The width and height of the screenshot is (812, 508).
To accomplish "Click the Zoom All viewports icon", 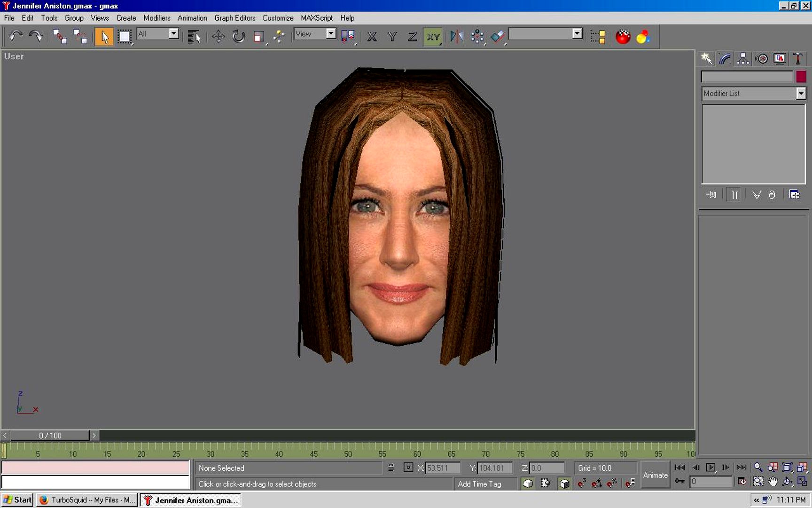I will click(x=773, y=467).
